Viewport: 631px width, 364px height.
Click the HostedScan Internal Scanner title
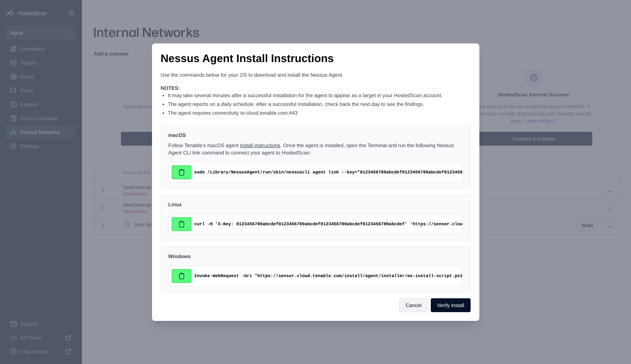pos(533,95)
